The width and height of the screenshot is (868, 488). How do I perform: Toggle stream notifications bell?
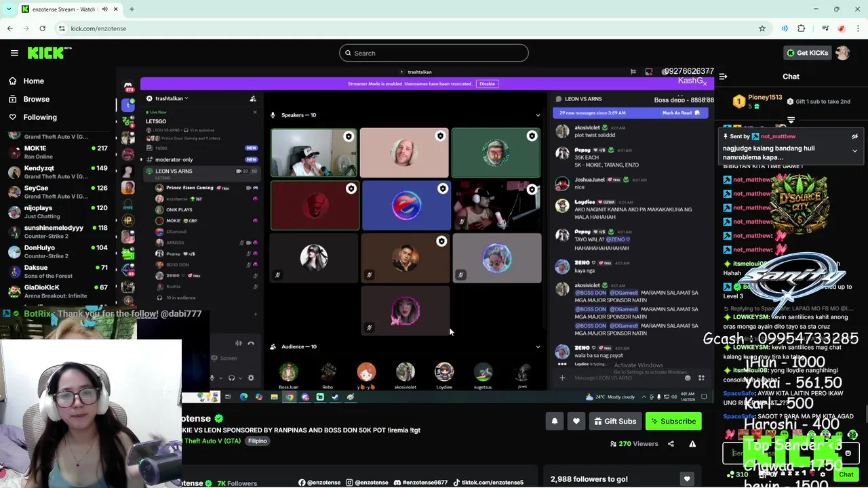(554, 422)
